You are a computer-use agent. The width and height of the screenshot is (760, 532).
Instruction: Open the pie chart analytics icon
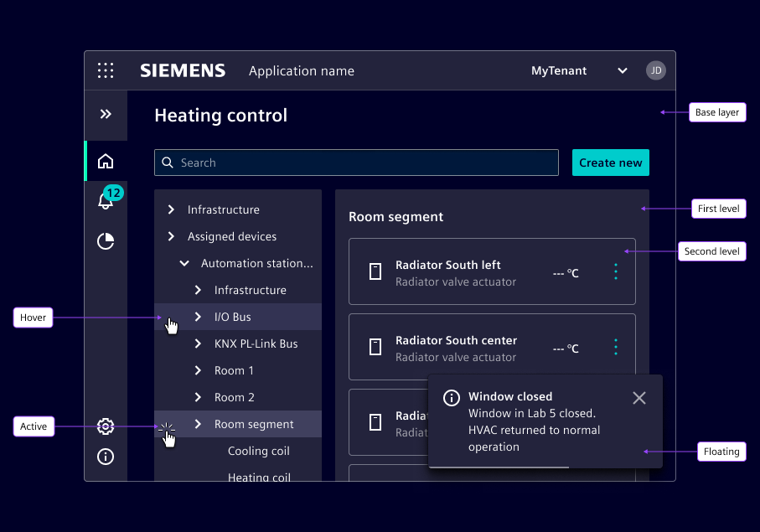point(106,241)
